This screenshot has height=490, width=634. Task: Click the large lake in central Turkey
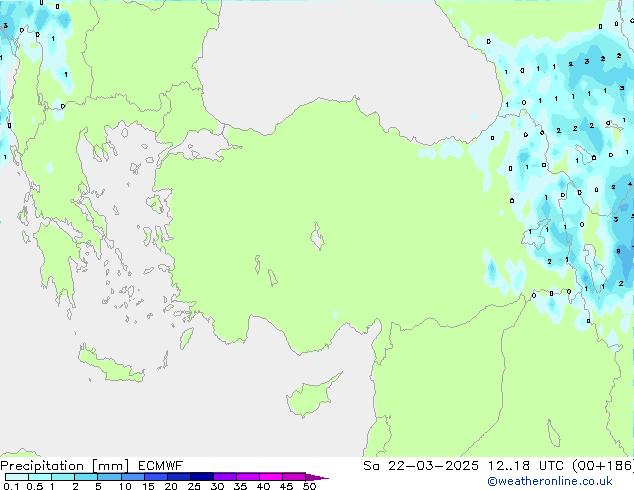317,236
